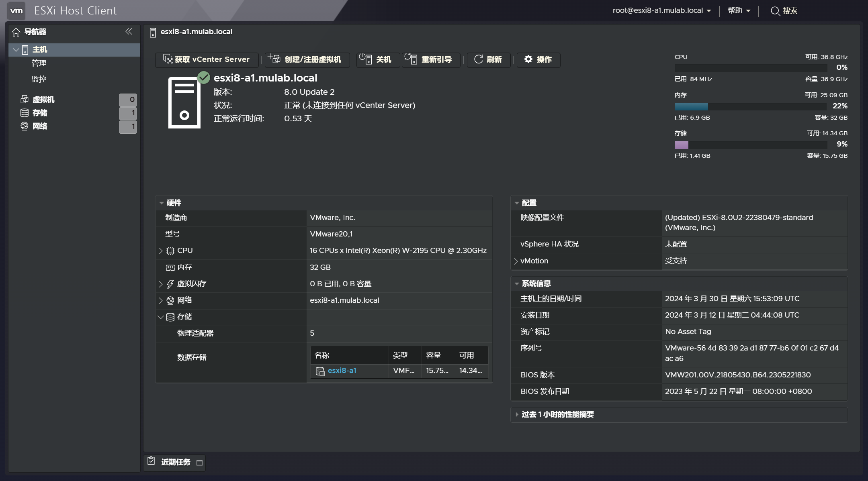Click the virtual machines count badge 0
868x481 pixels.
tap(128, 100)
